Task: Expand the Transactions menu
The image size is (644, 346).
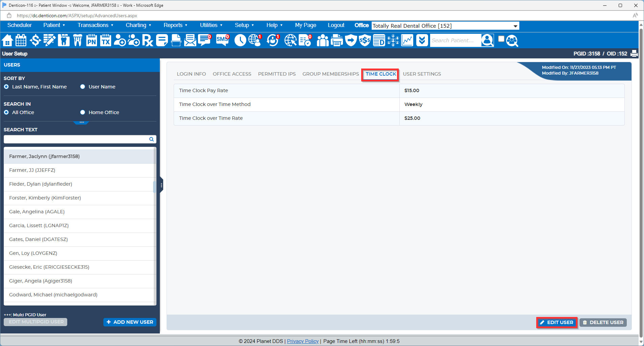Action: (95, 25)
